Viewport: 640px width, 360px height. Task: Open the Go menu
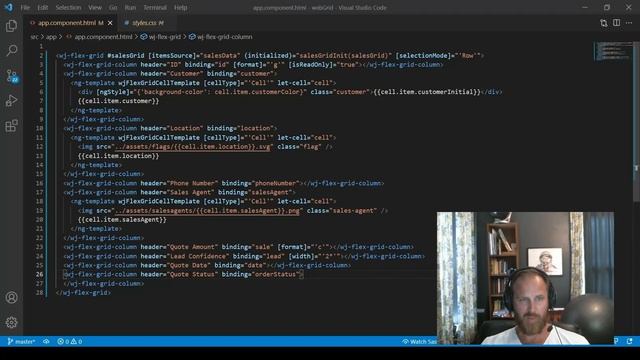click(x=113, y=7)
